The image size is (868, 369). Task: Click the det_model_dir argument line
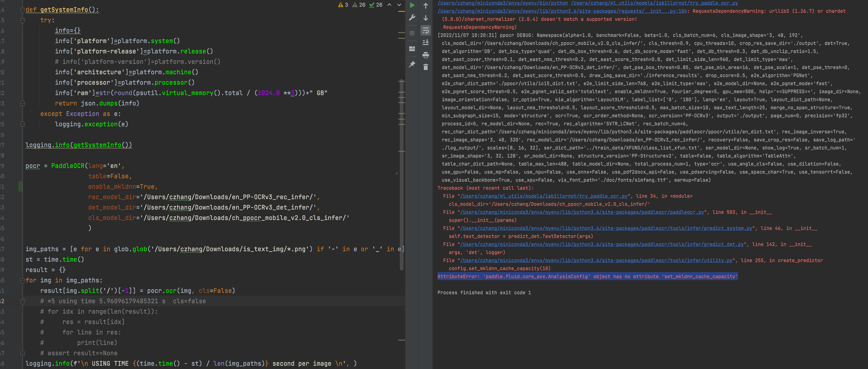(x=204, y=207)
